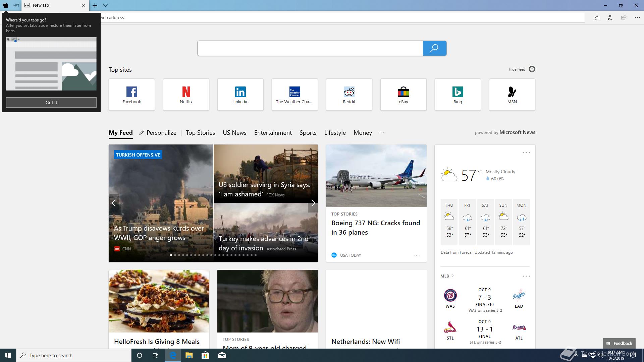Viewport: 644px width, 362px height.
Task: Add notes pen icon
Action: coord(610,17)
